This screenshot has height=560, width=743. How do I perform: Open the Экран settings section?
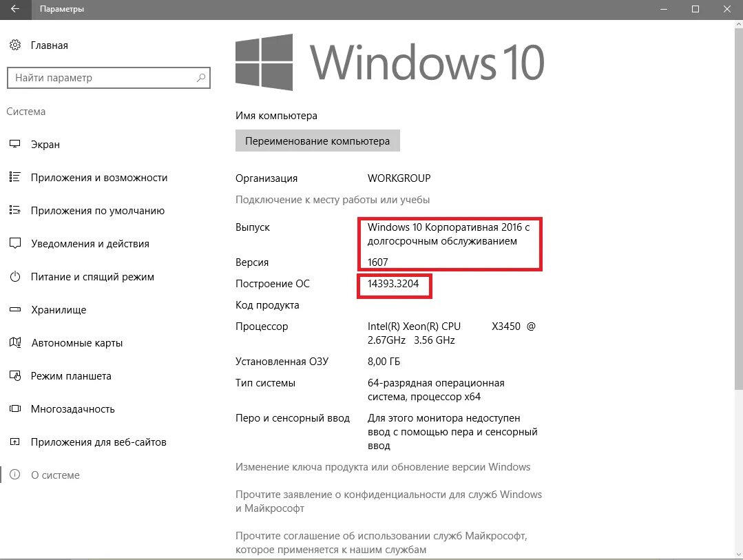point(45,145)
